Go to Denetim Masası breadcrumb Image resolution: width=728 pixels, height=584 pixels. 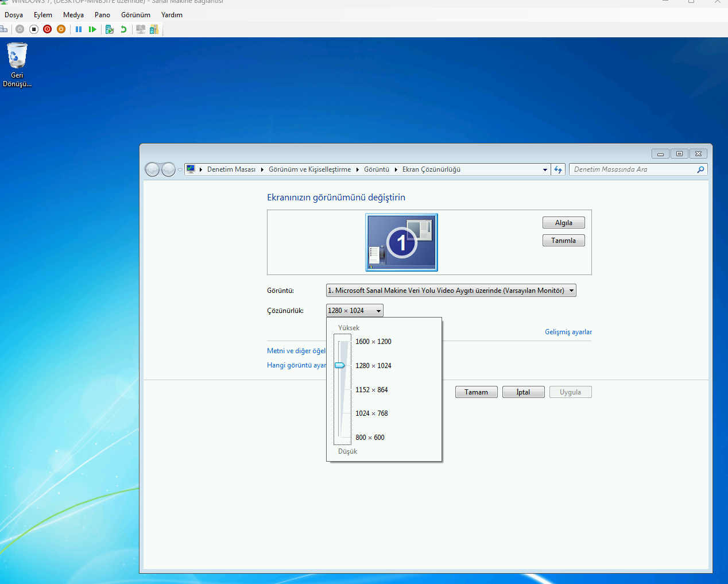[x=231, y=169]
